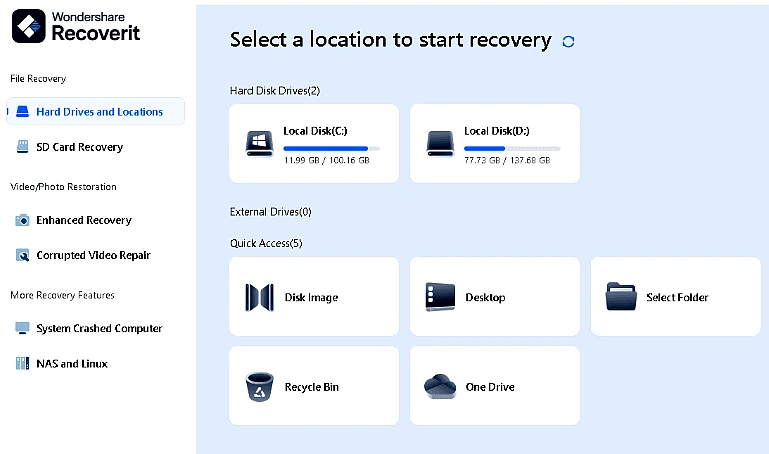Click Local Disk(D:) usage bar
This screenshot has height=454, width=769.
click(x=512, y=148)
